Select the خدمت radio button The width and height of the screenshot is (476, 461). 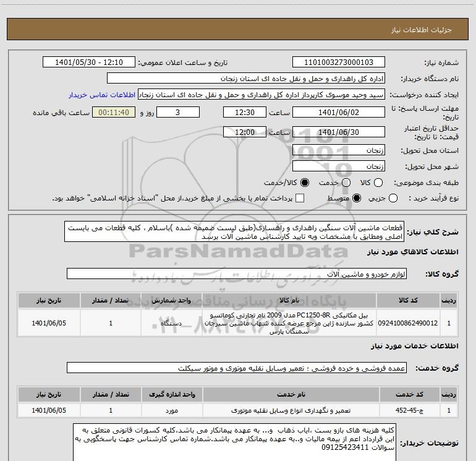[x=346, y=183]
